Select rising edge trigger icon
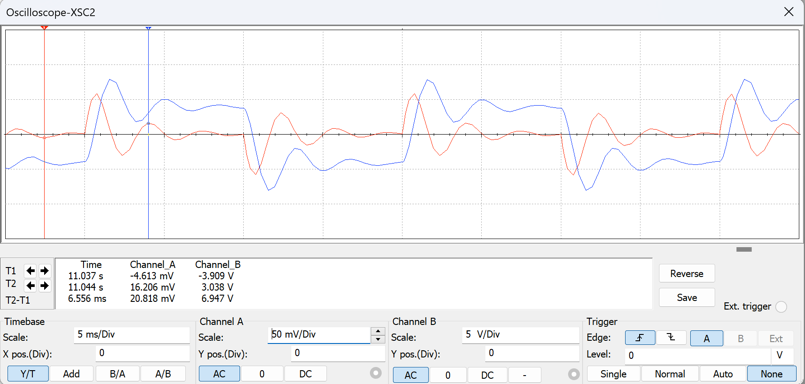805x384 pixels. coord(640,338)
